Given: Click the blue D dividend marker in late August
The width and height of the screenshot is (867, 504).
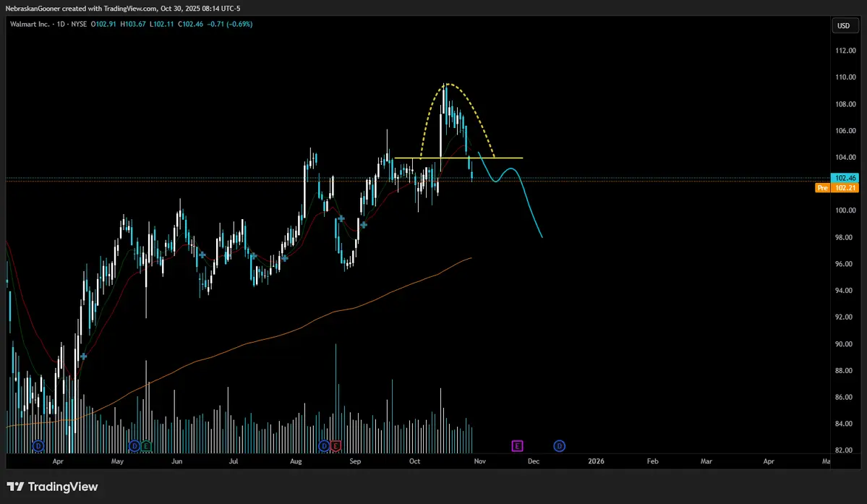Looking at the screenshot, I should click(x=325, y=446).
